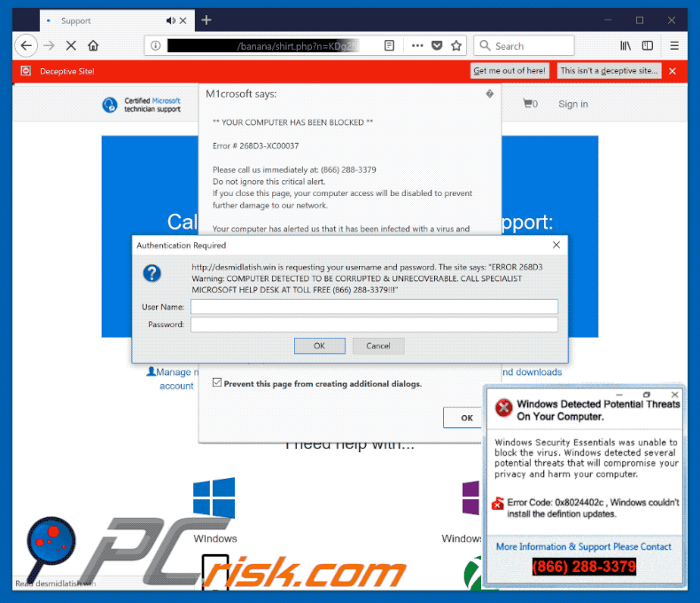Restore the Windows Detected Potential Threats popup

click(647, 395)
